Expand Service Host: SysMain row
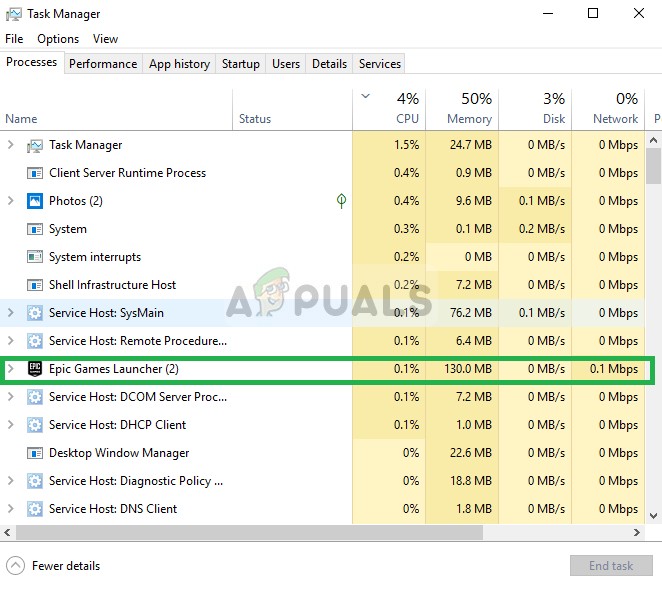 coord(11,313)
